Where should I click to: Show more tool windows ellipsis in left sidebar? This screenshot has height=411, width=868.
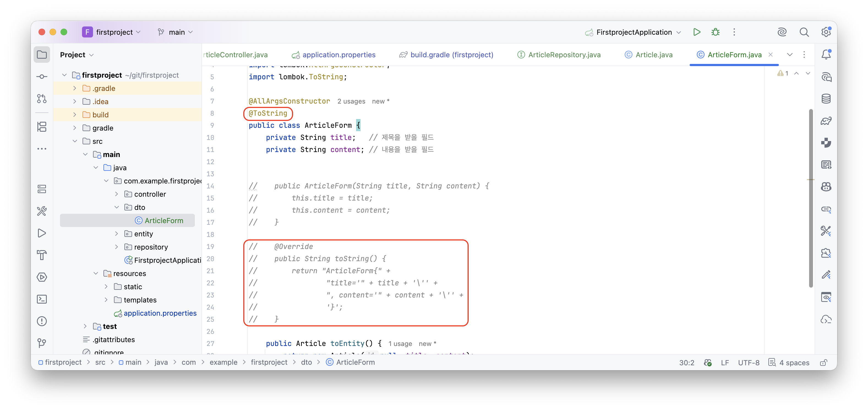(x=42, y=149)
